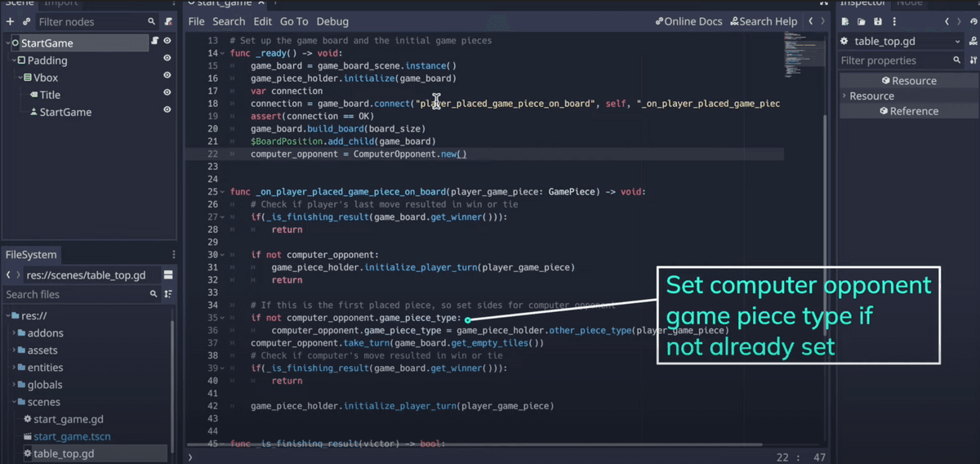Viewport: 980px width, 464px height.
Task: Open the Search menu in script editor
Action: [x=229, y=21]
